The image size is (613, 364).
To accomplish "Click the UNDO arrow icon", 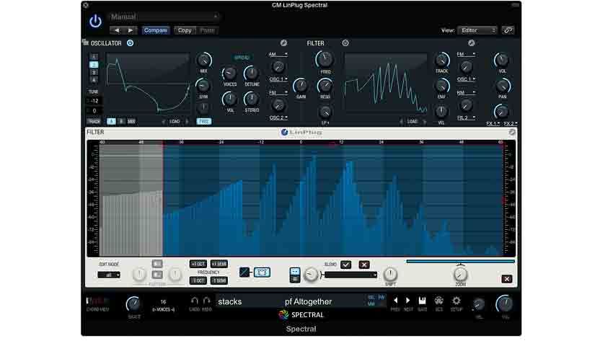I will click(x=194, y=301).
